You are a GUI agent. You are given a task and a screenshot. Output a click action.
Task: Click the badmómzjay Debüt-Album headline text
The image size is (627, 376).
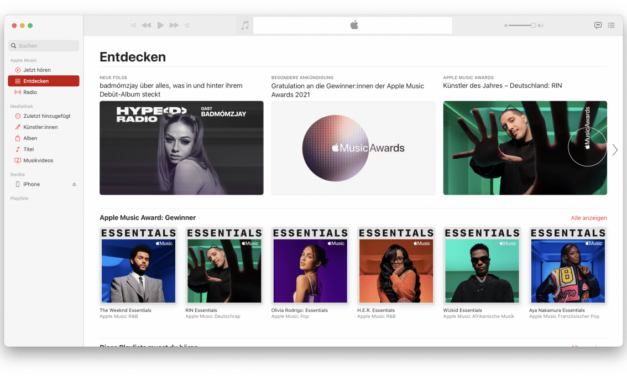click(171, 90)
